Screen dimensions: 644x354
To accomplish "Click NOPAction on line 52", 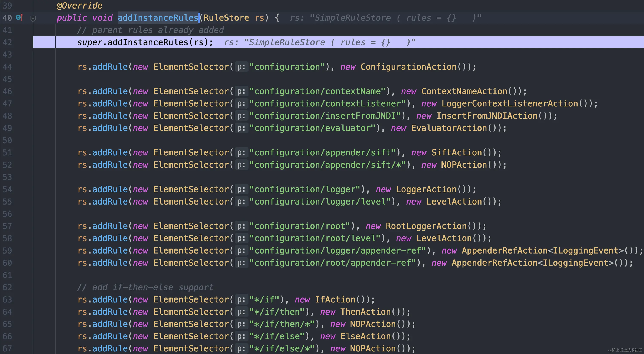I will tap(464, 165).
